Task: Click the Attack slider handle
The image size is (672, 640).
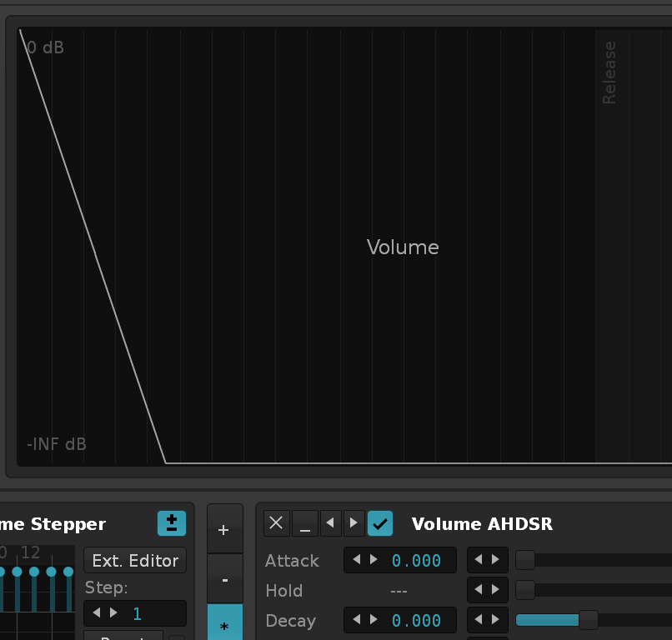Action: (x=525, y=560)
